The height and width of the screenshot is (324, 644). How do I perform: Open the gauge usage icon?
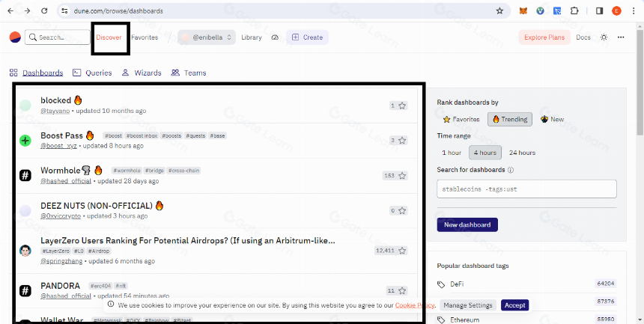click(275, 37)
